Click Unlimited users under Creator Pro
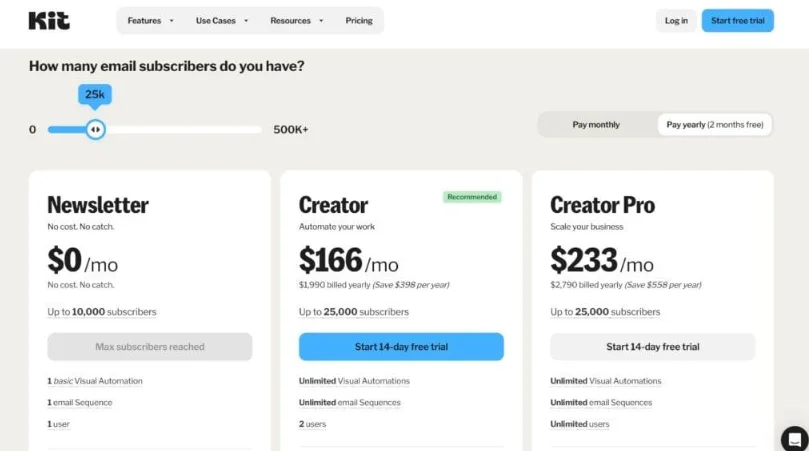 [x=579, y=424]
